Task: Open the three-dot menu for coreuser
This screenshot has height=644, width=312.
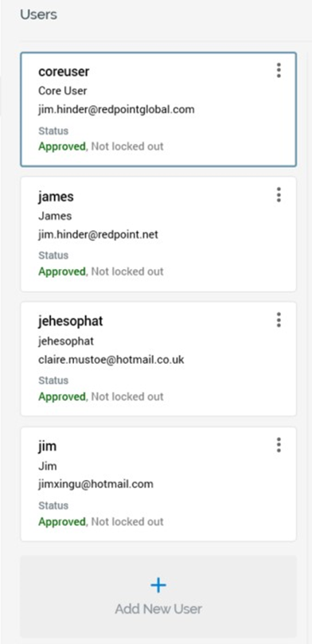Action: tap(279, 71)
